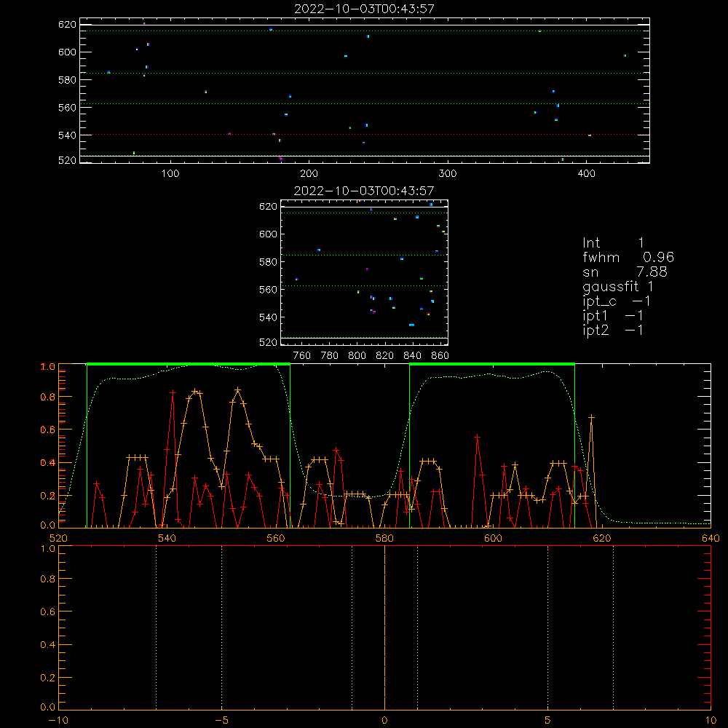Image resolution: width=728 pixels, height=728 pixels.
Task: Select the 'ipt_c -1' parameter line
Action: pyautogui.click(x=617, y=301)
